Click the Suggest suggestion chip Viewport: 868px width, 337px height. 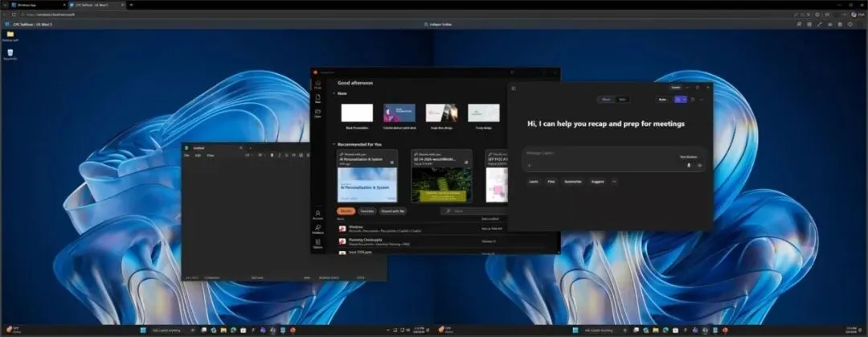(597, 181)
